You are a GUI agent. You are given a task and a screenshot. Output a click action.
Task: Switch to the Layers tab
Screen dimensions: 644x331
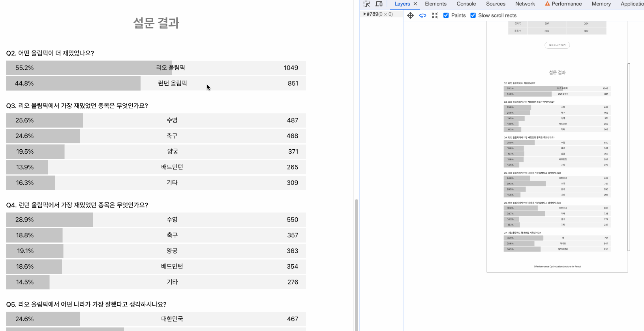pyautogui.click(x=402, y=4)
